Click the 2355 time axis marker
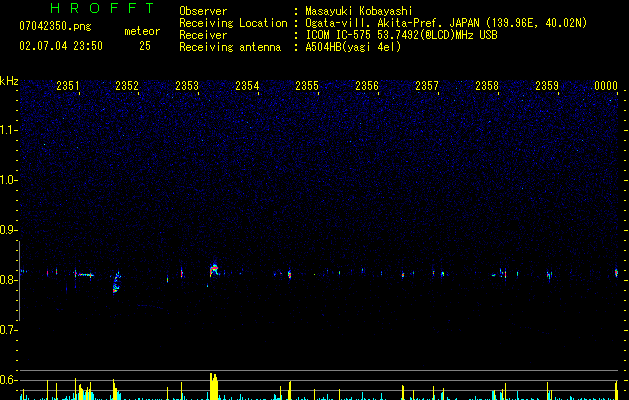Screen dimensions: 629x400 pos(307,85)
